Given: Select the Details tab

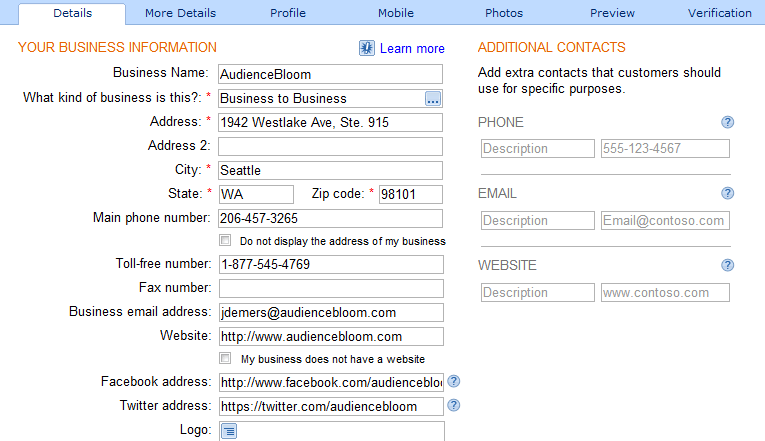Looking at the screenshot, I should click(72, 13).
